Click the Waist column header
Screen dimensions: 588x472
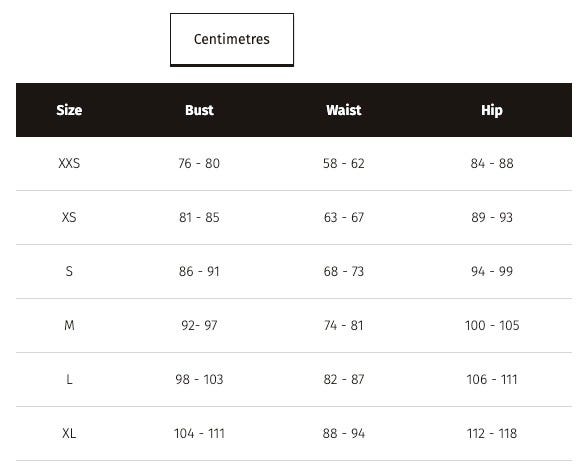[344, 110]
